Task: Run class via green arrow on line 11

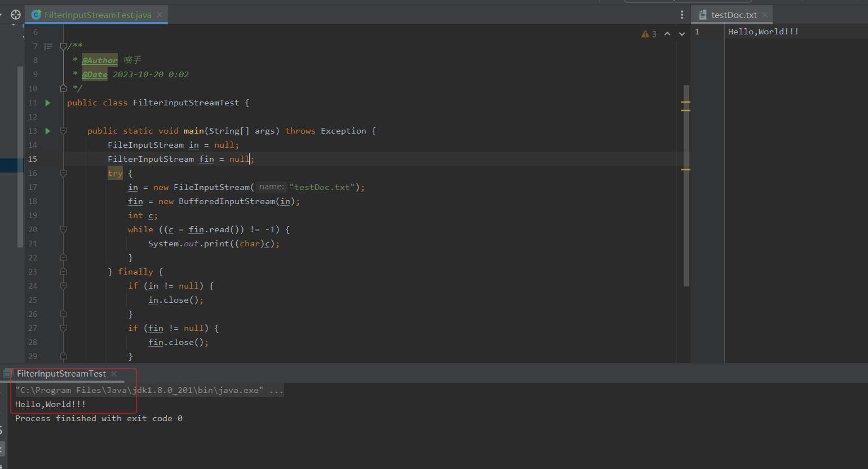Action: point(48,103)
